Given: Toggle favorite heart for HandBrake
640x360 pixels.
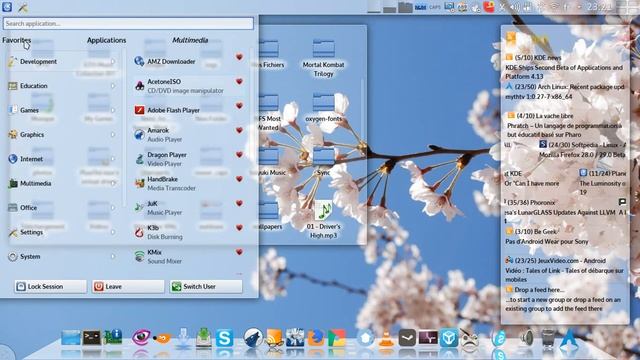Looking at the screenshot, I should [240, 179].
